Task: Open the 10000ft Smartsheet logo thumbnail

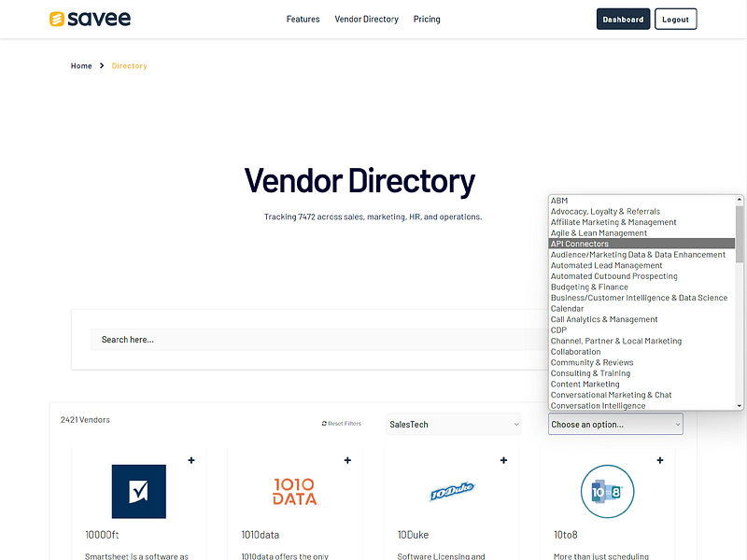Action: click(138, 492)
